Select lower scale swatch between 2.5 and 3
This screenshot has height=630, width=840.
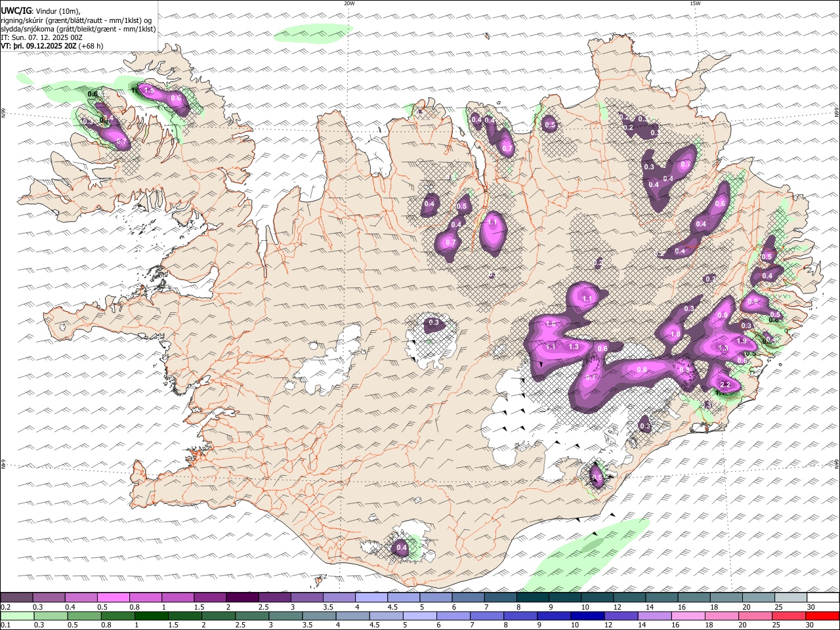click(251, 616)
